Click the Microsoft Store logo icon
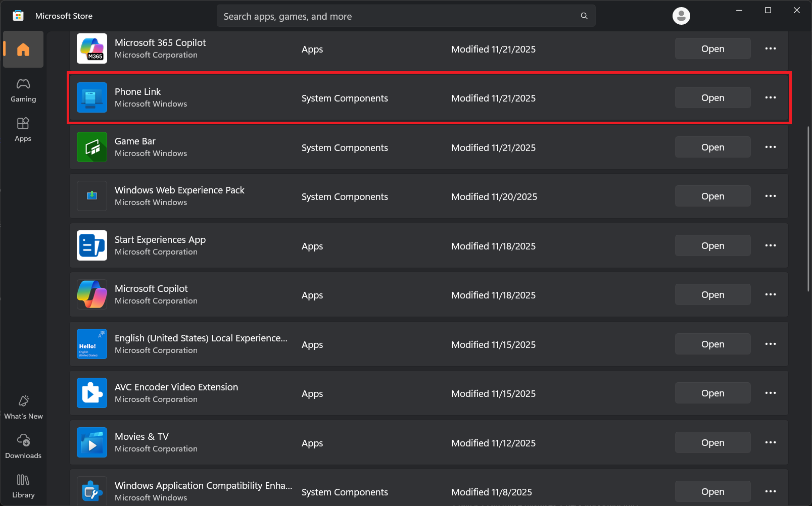Viewport: 812px width, 506px height. (18, 16)
